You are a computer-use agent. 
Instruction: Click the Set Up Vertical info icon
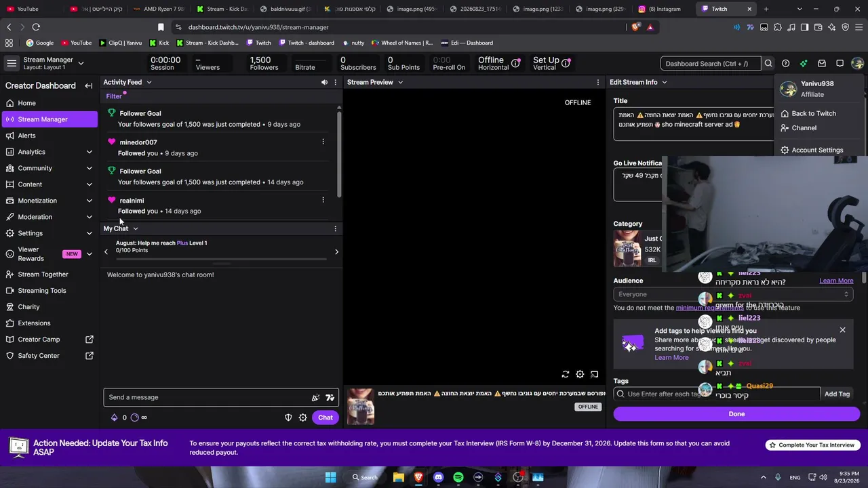click(566, 63)
